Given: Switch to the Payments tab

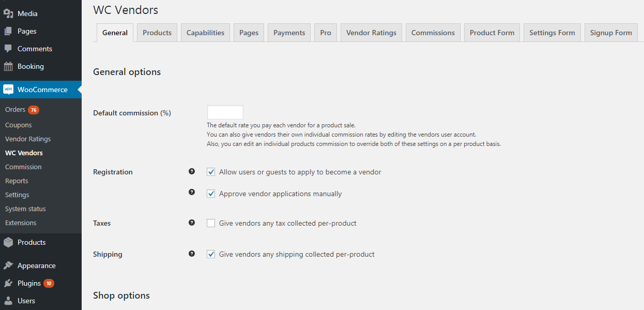Looking at the screenshot, I should (289, 32).
